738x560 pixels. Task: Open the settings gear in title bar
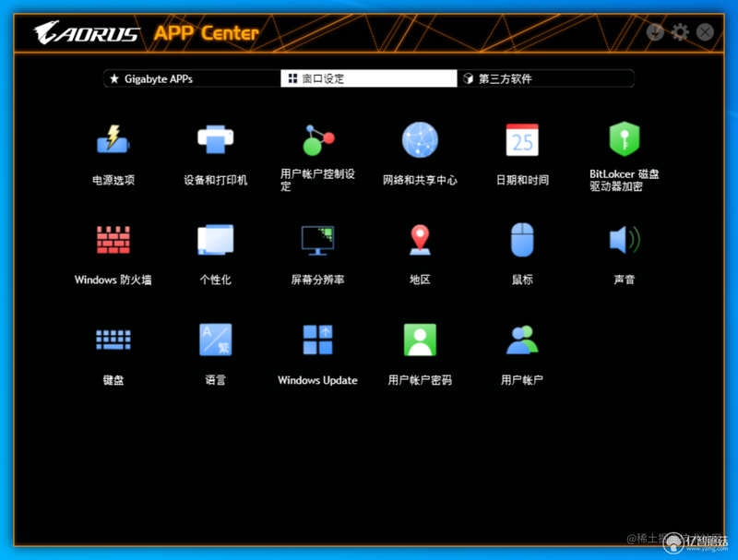tap(680, 32)
